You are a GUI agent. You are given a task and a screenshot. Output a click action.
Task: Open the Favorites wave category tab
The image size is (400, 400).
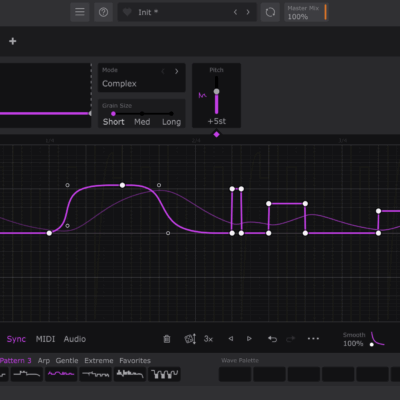click(135, 361)
